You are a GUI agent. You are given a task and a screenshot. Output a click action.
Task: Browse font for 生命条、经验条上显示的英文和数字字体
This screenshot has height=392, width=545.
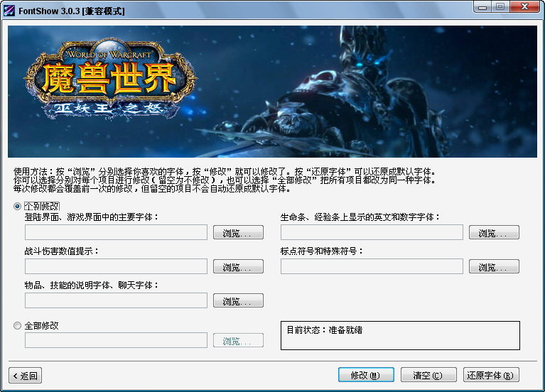tap(494, 232)
